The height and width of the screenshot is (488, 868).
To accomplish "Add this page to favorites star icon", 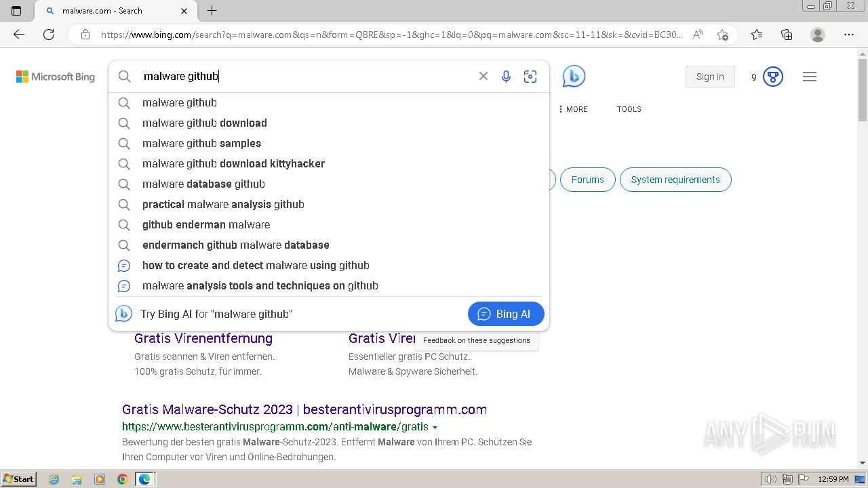I will pyautogui.click(x=722, y=35).
